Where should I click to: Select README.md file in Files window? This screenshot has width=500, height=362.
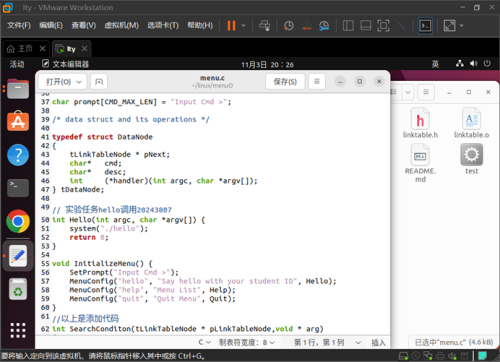point(420,163)
